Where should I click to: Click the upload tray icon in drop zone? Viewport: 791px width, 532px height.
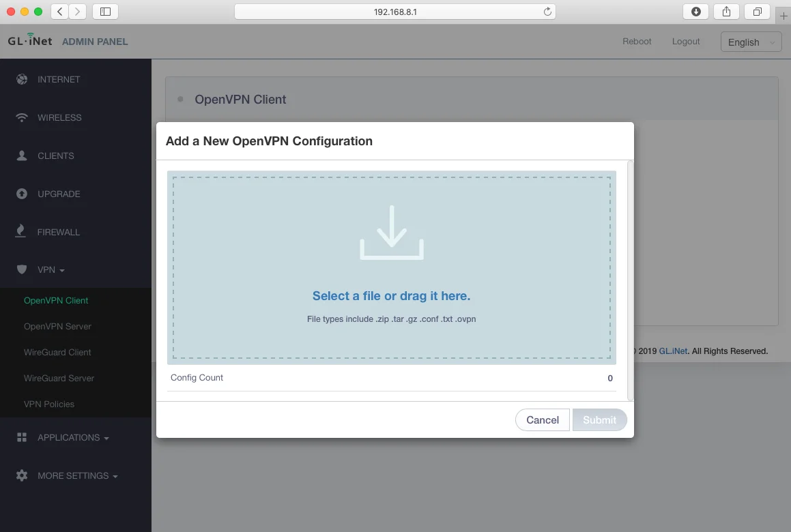coord(392,233)
